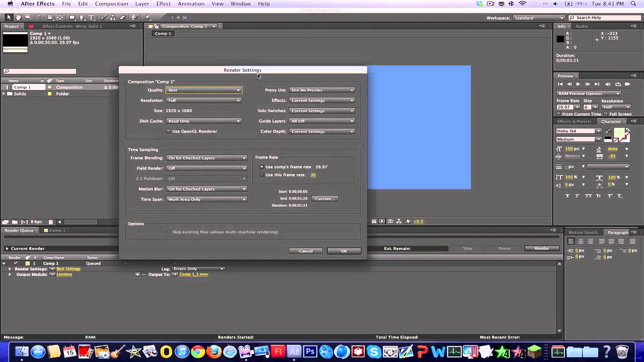Viewport: 644px width, 362px height.
Task: Jump to first frame in Preview panel
Action: coord(560,84)
